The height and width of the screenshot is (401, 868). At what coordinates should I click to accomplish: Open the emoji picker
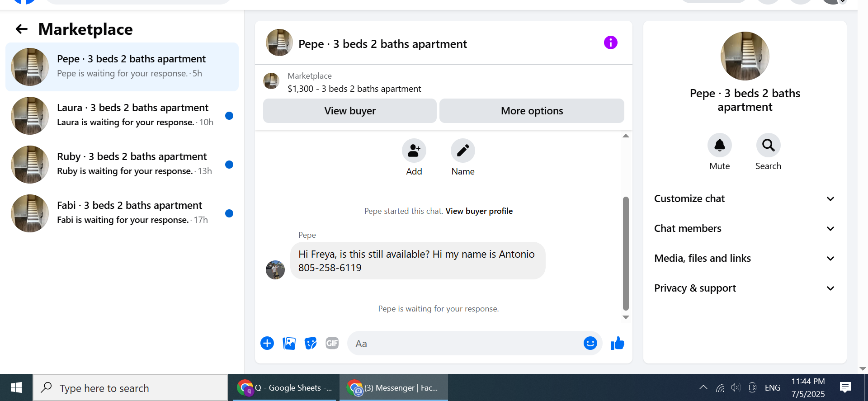coord(590,343)
